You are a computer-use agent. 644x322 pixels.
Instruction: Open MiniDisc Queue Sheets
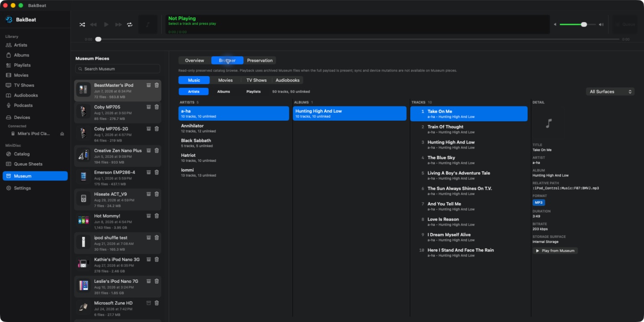[35, 164]
